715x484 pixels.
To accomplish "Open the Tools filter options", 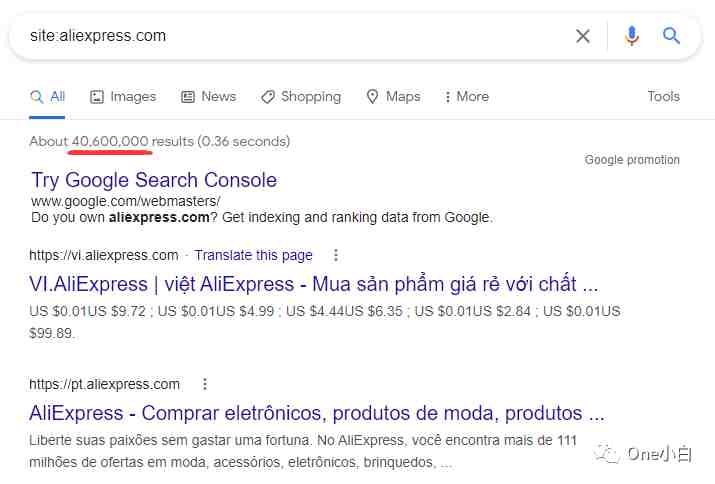I will click(663, 96).
